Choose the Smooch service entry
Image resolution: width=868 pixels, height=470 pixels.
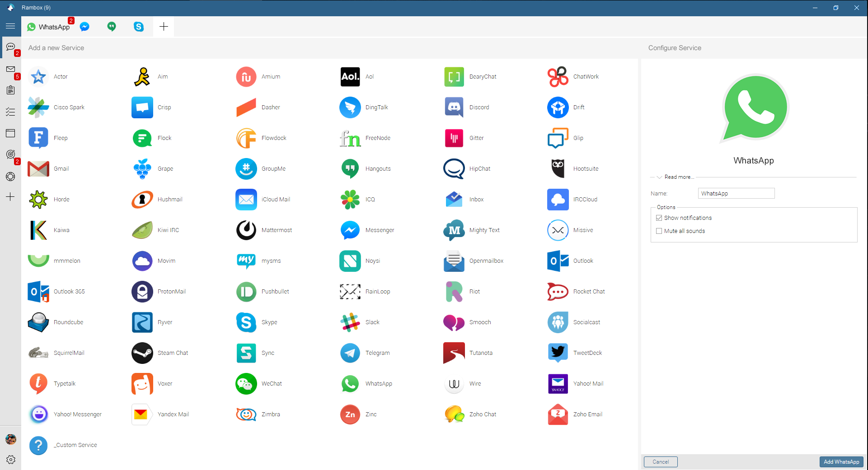coord(468,322)
